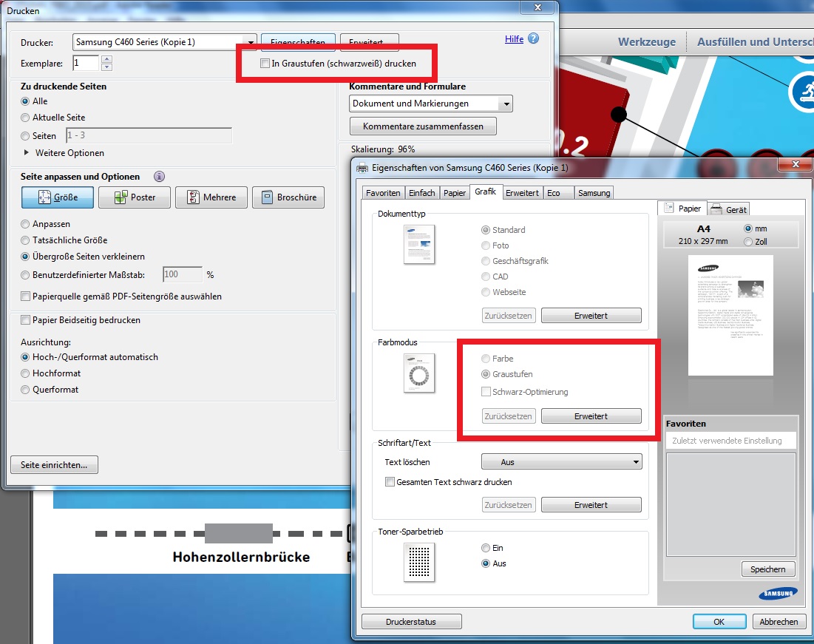
Task: Click Seite einrichten... button
Action: [54, 465]
